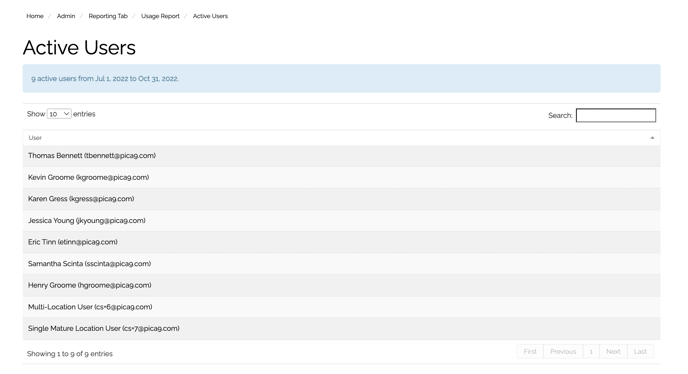Select the Multi-Location User row
Screen dimensions: 688x374
[x=341, y=307]
